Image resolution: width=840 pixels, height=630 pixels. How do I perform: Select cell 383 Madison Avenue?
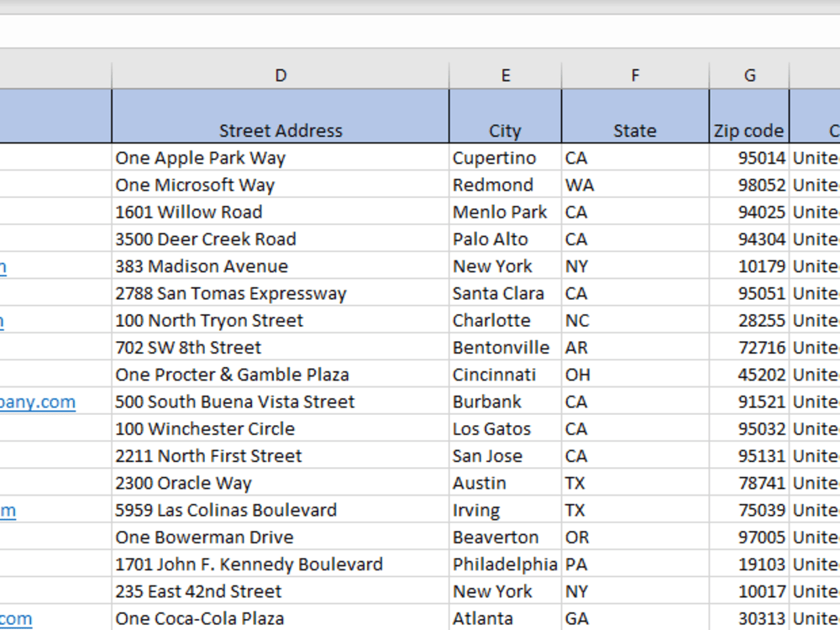(281, 265)
